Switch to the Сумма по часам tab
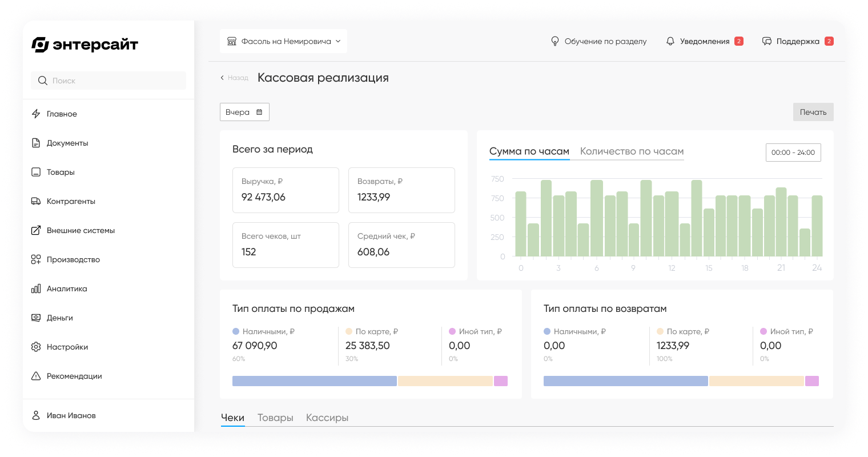Viewport: 868px width, 457px height. (x=529, y=151)
